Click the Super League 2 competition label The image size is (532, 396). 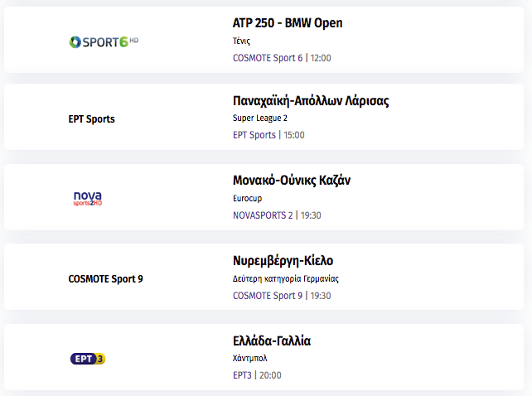(260, 118)
